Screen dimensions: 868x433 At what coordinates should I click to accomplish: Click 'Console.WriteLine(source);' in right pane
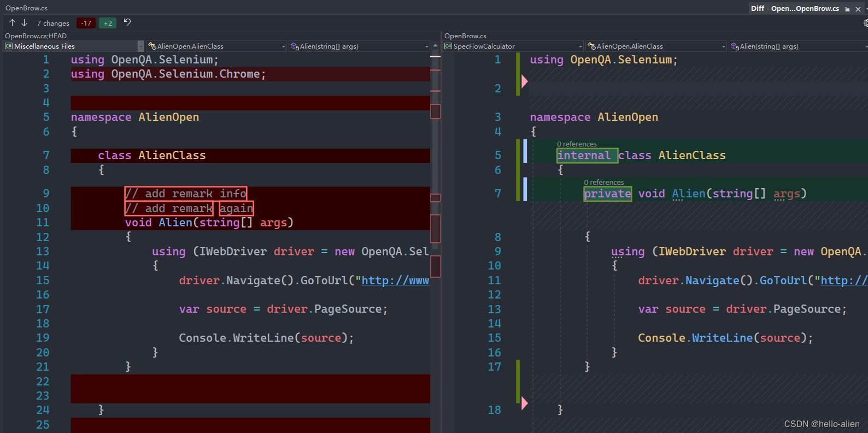(x=725, y=338)
